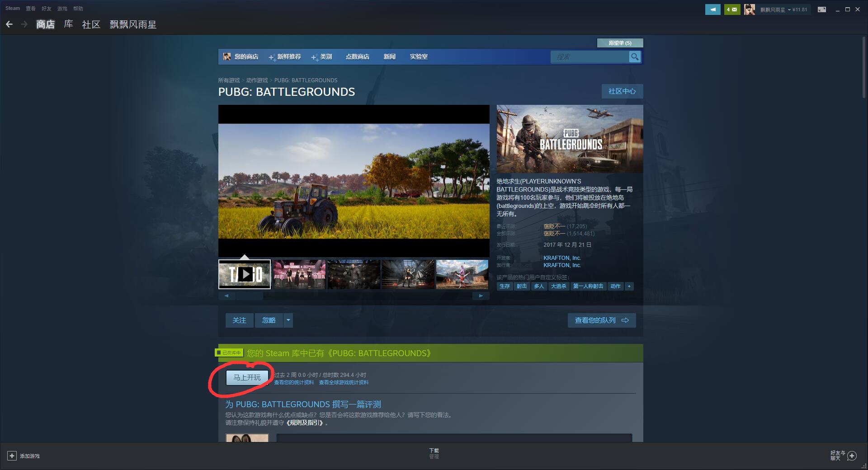The height and width of the screenshot is (470, 868).
Task: Open the user avatar in title bar
Action: [x=750, y=9]
